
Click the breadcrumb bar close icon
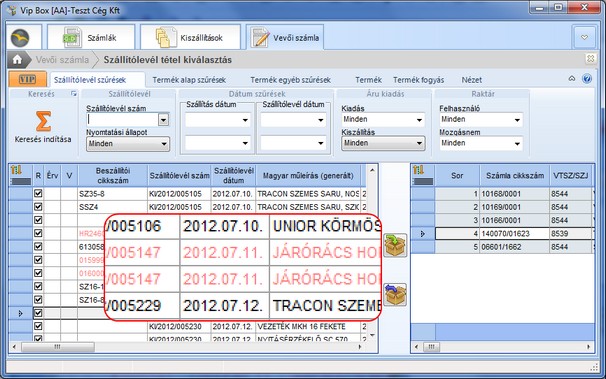[590, 58]
